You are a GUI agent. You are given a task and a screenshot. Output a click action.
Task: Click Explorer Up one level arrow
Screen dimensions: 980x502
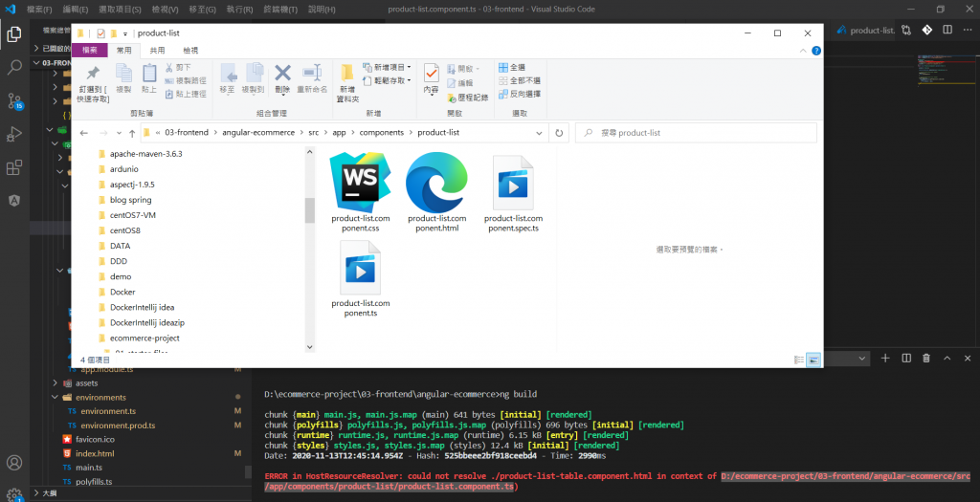click(132, 133)
